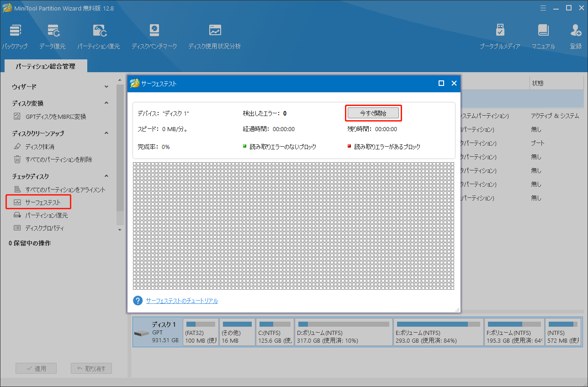Click 読み取りエラーがあるブロック legend
Image resolution: width=588 pixels, height=387 pixels.
tap(384, 147)
